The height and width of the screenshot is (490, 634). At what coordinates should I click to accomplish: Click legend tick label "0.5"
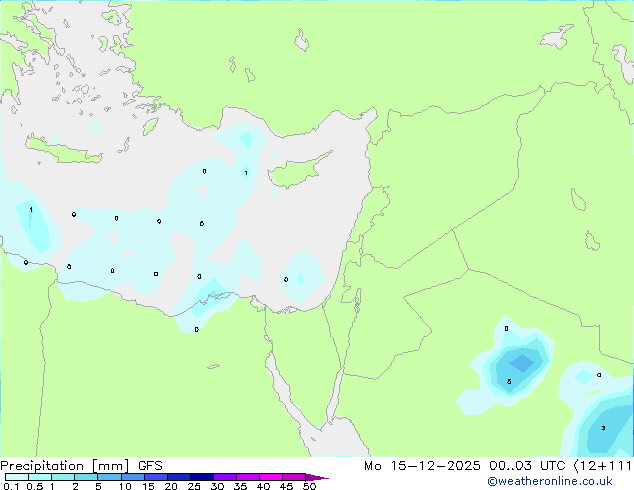(x=34, y=486)
